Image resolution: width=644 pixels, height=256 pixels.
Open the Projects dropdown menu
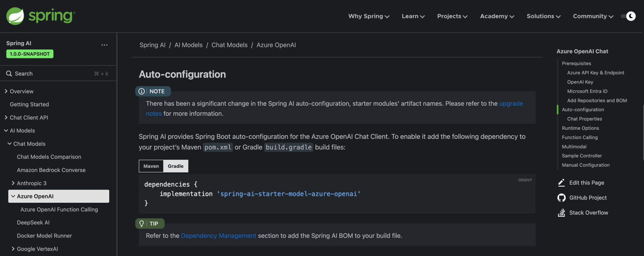coord(452,16)
